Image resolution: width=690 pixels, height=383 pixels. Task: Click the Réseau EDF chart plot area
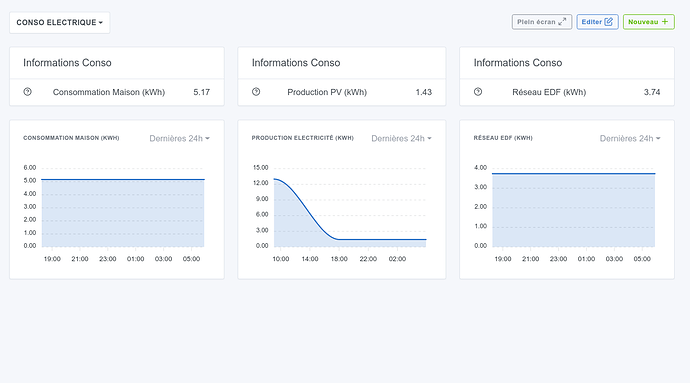573,207
